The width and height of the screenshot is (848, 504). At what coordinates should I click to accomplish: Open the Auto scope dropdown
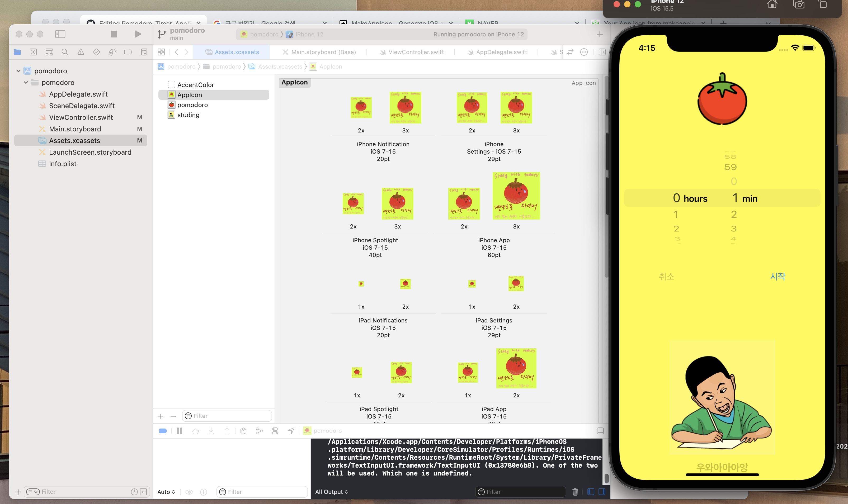pos(166,491)
